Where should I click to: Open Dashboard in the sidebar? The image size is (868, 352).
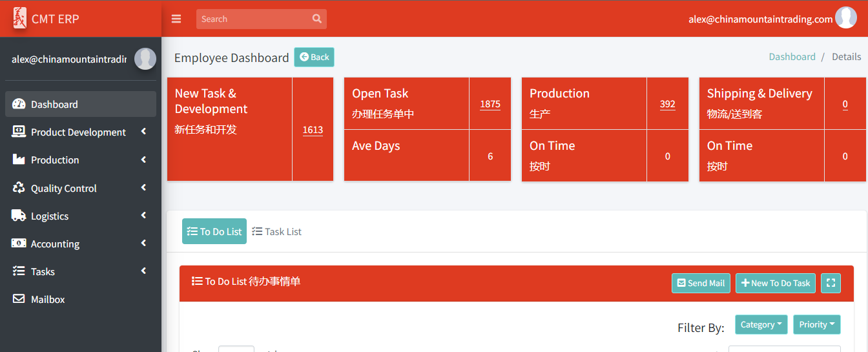(81, 104)
